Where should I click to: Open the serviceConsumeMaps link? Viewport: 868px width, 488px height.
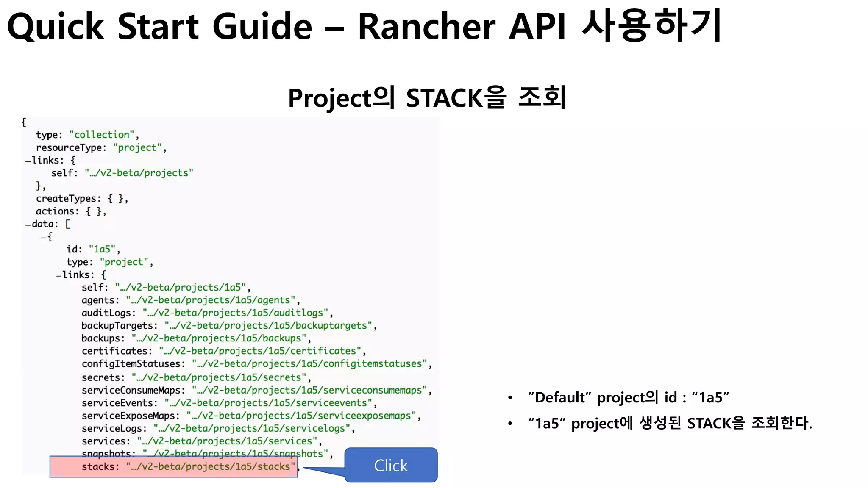coord(309,390)
